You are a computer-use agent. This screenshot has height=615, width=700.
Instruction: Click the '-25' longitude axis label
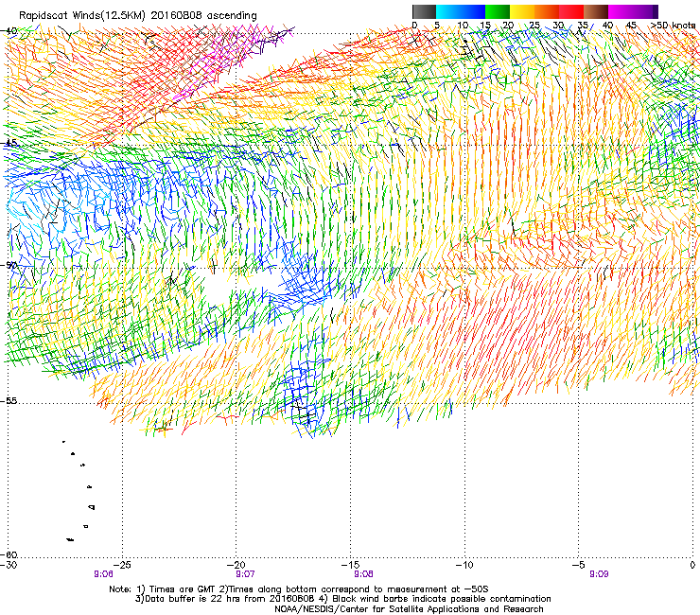122,566
